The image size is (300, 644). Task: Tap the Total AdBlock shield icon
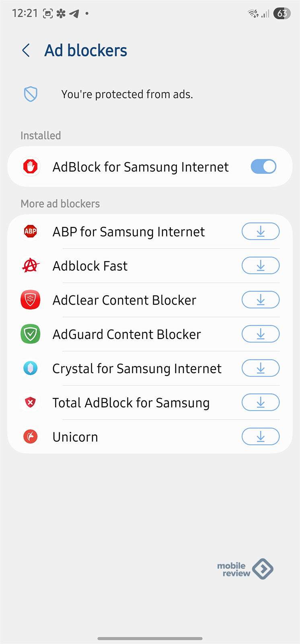tap(31, 402)
